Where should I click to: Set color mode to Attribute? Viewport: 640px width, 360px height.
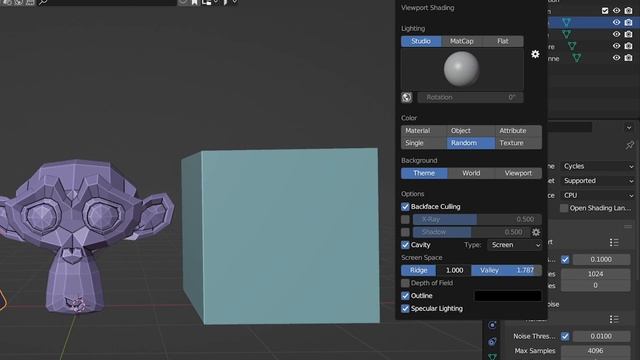coord(518,131)
